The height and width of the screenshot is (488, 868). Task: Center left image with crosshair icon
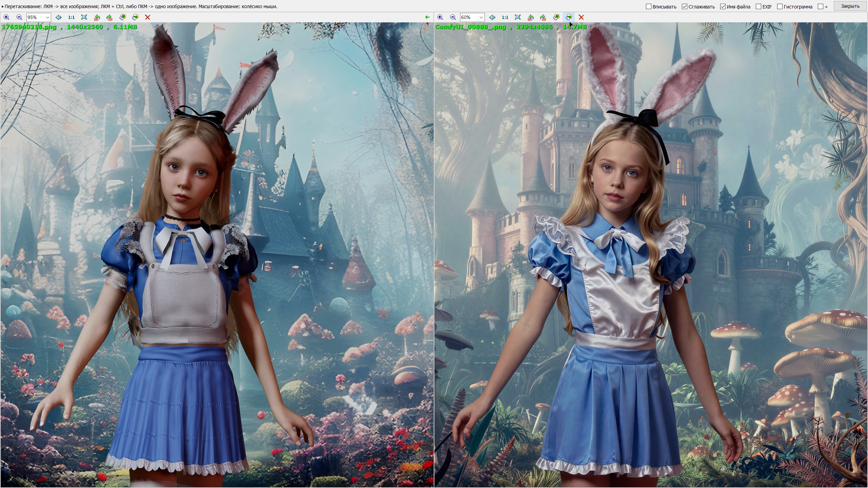click(x=58, y=17)
